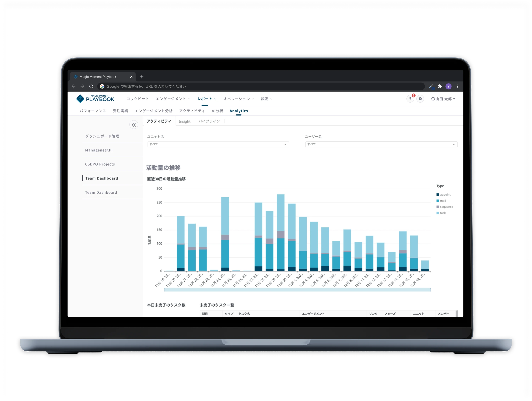Viewport: 532px width, 401px height.
Task: Open the ユーザー名 dropdown
Action: 381,144
